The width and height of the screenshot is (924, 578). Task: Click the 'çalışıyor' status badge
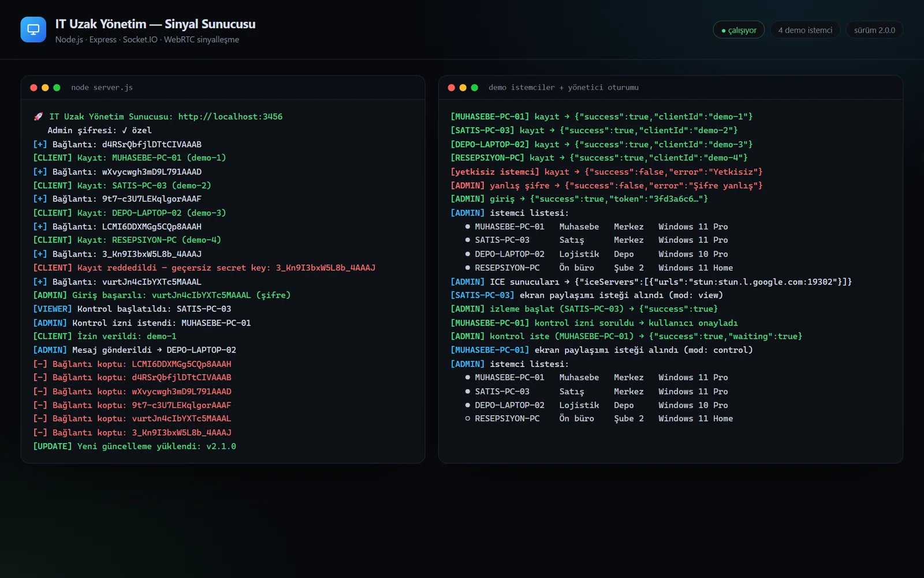point(739,30)
